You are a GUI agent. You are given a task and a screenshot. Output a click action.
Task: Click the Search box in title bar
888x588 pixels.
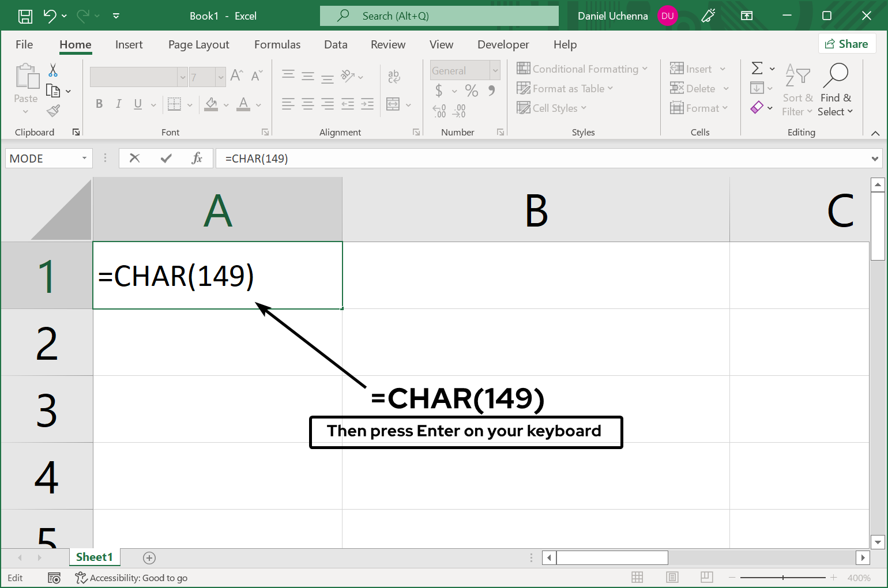pyautogui.click(x=439, y=16)
